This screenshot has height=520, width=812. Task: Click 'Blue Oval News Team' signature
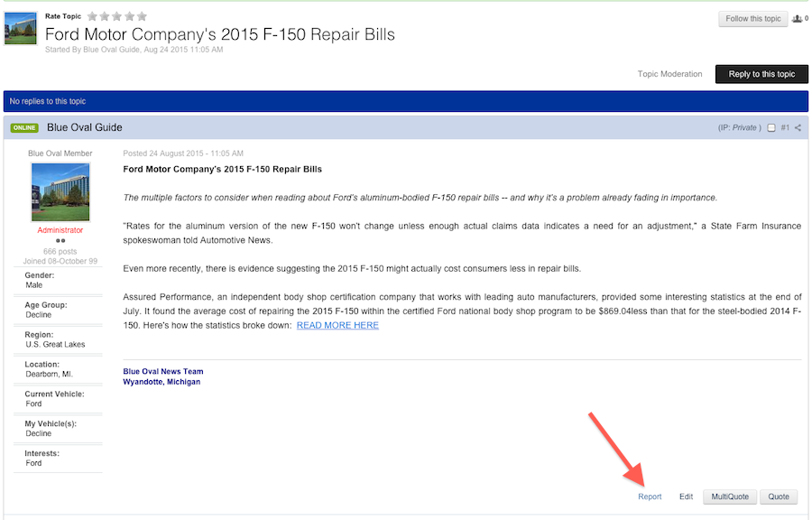(x=163, y=371)
